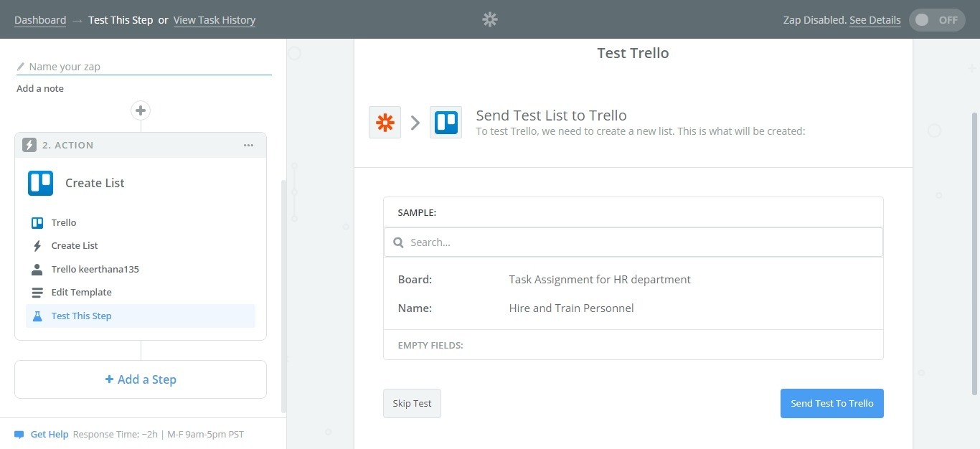Click the Trello icon in Send Test header

446,123
